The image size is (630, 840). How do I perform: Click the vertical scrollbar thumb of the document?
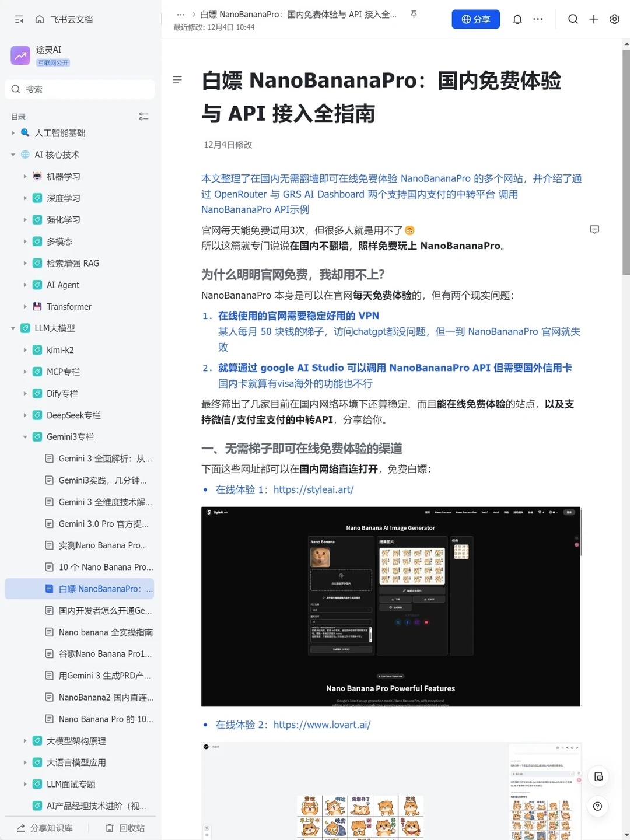tap(626, 162)
